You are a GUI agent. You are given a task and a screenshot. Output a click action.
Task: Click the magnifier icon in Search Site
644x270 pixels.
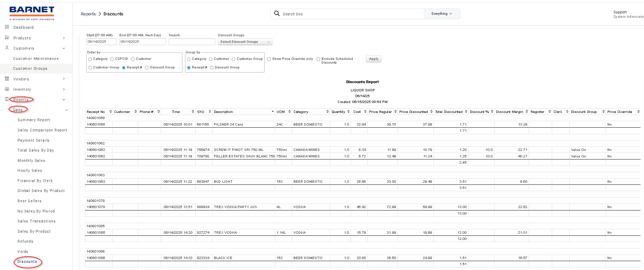pyautogui.click(x=277, y=14)
